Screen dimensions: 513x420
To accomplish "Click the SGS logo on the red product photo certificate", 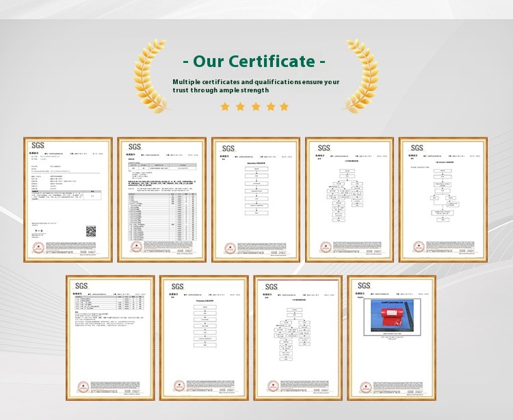I will [363, 285].
